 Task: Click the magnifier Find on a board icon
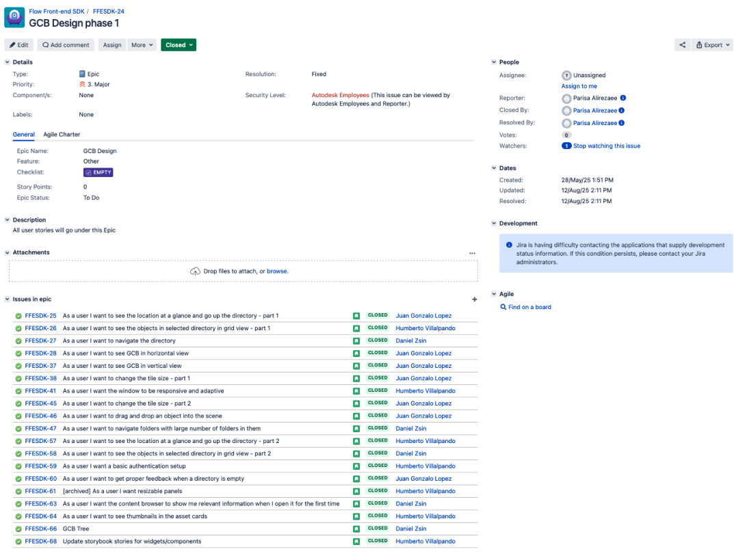[x=503, y=307]
